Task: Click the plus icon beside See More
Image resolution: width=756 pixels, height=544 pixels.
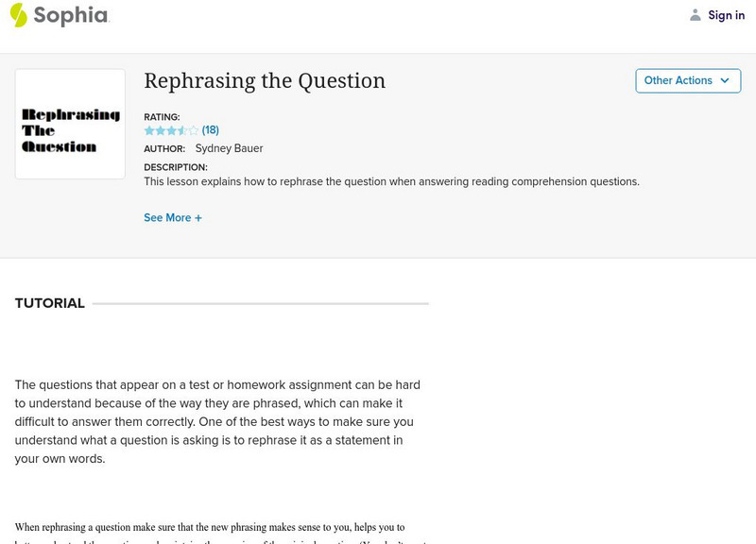Action: [198, 218]
